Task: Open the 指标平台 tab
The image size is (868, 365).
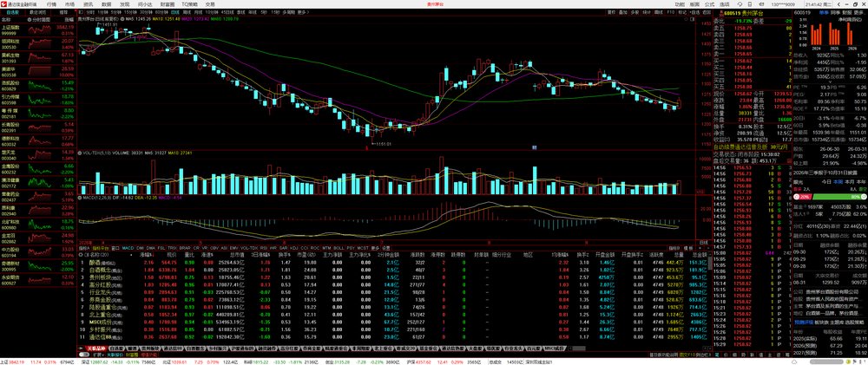Action: pyautogui.click(x=100, y=248)
